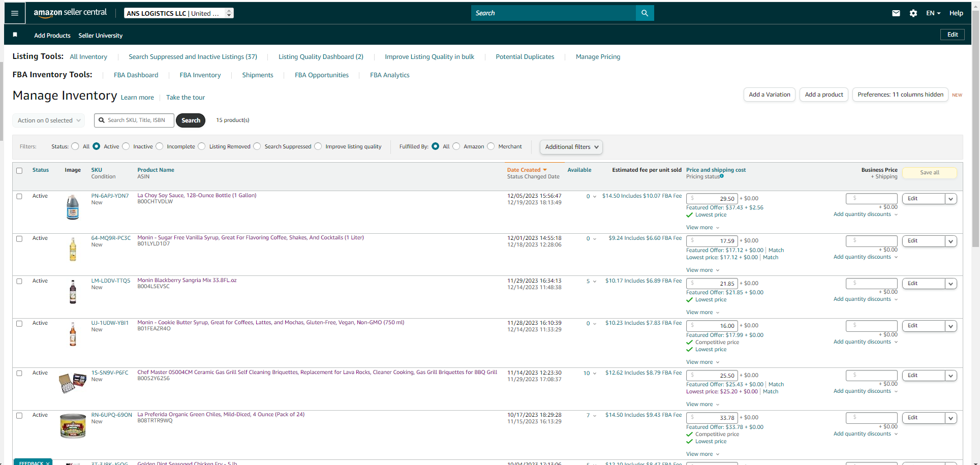The height and width of the screenshot is (465, 980).
Task: Select the Incomplete status radio button
Action: pyautogui.click(x=160, y=146)
